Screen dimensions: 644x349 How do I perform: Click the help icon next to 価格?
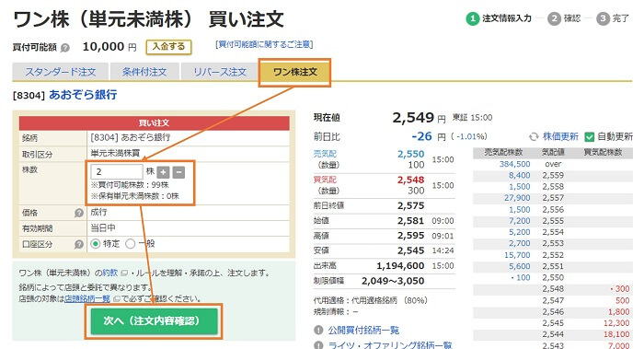coord(79,213)
